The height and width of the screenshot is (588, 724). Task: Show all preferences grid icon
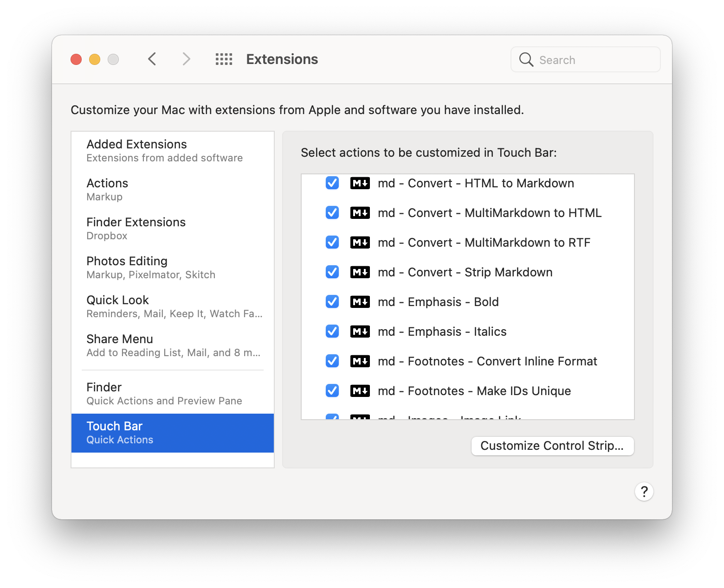(x=224, y=59)
